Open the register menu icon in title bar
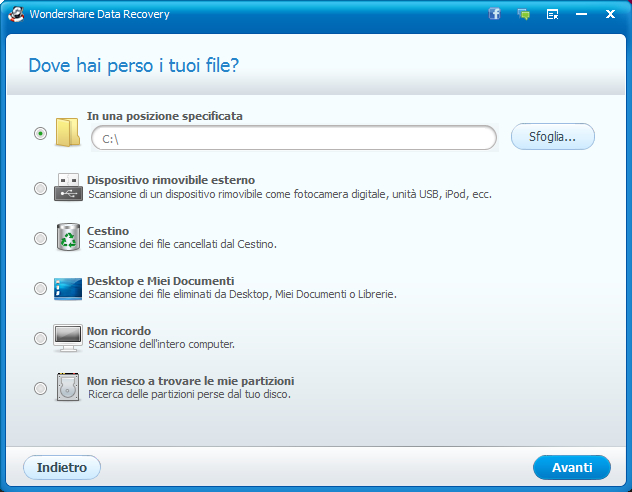 (552, 15)
